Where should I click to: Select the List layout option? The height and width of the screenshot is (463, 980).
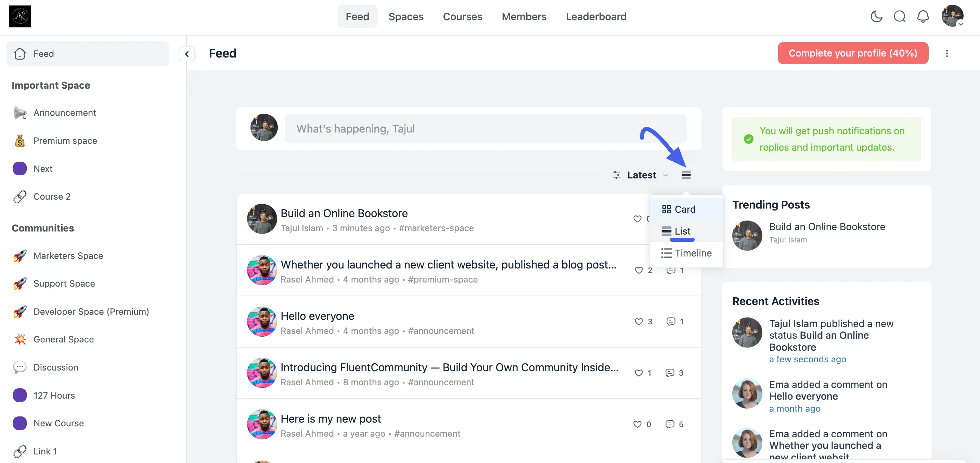(686, 231)
